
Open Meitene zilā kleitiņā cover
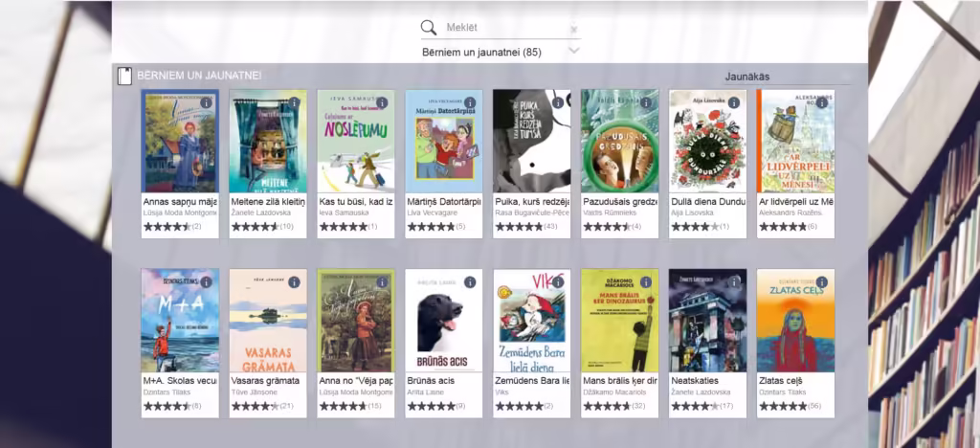(x=268, y=142)
